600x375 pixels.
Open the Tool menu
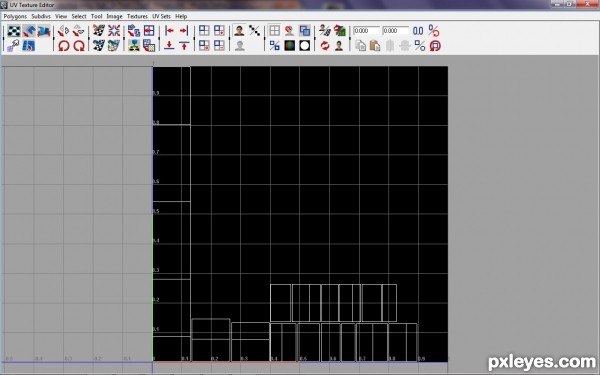point(96,16)
